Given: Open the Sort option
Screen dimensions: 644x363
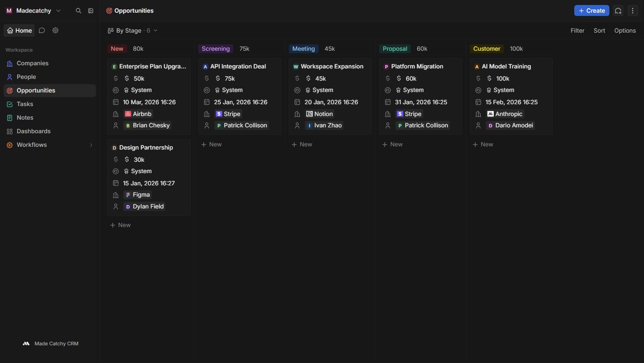Looking at the screenshot, I should click(599, 30).
